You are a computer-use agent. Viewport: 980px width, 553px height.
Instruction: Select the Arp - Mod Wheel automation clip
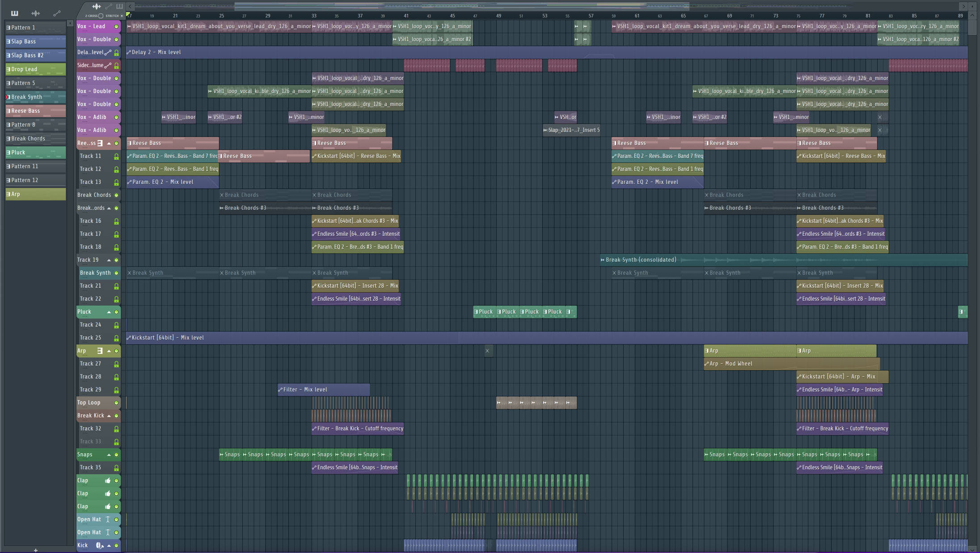tap(792, 364)
